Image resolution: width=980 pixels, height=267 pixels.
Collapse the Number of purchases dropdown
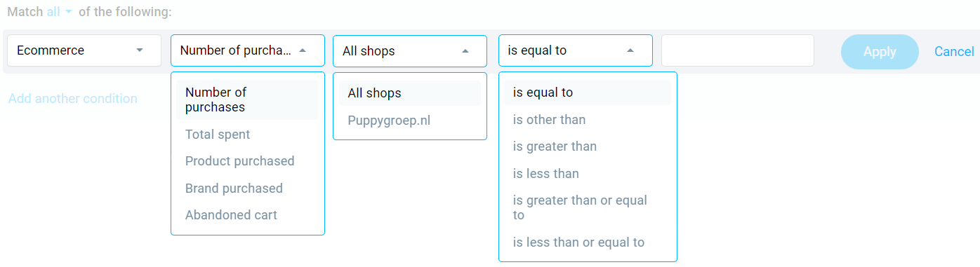tap(248, 50)
